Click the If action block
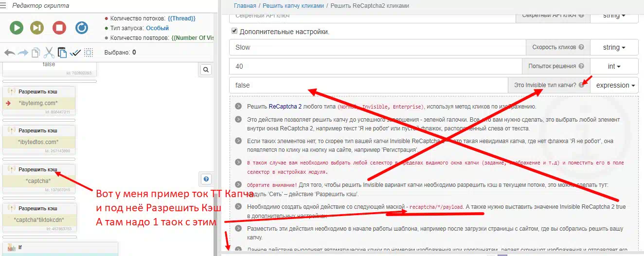The image size is (644, 256). (x=60, y=248)
